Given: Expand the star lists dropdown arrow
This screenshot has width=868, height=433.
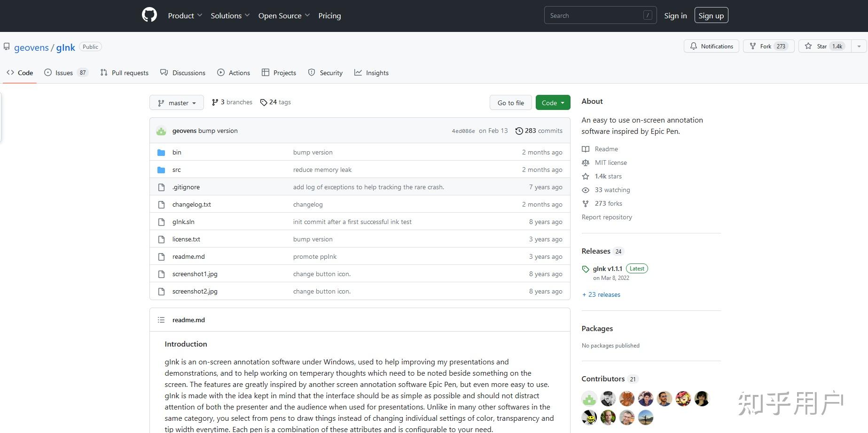Looking at the screenshot, I should tap(859, 46).
